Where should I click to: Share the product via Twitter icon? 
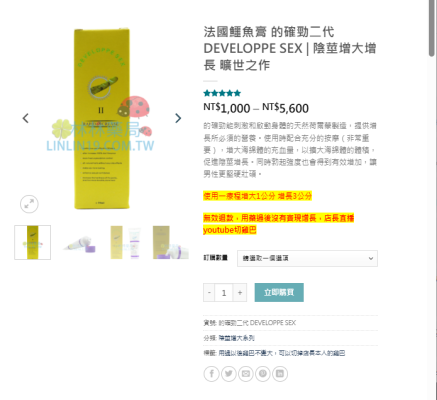coord(229,374)
